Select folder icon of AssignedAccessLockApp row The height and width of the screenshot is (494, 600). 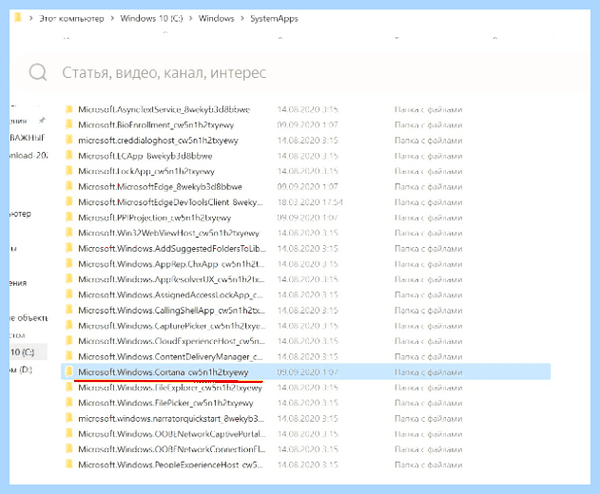(69, 295)
